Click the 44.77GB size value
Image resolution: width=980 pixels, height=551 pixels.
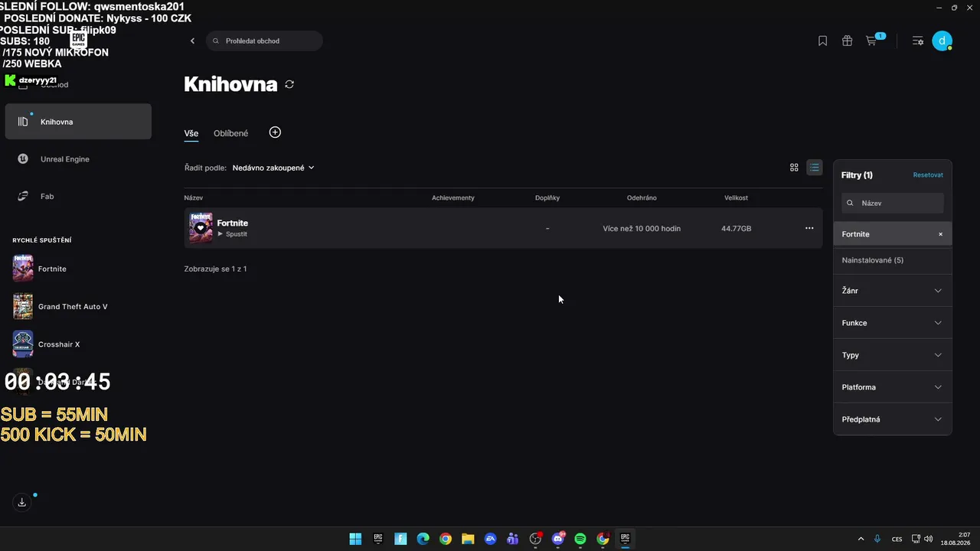[x=737, y=228]
